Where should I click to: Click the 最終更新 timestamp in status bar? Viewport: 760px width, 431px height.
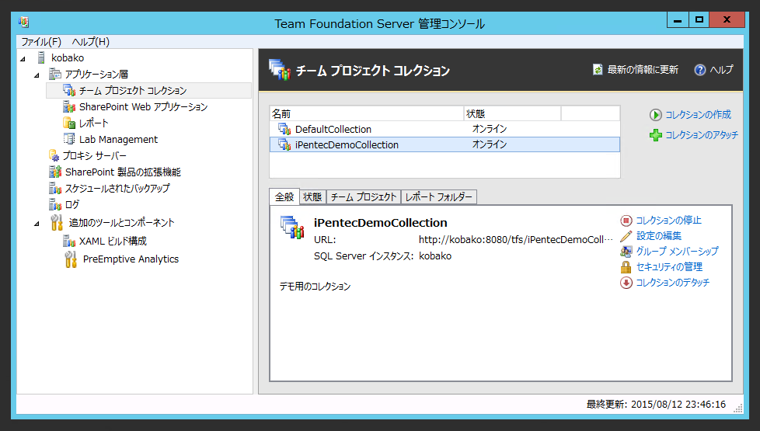(x=656, y=404)
